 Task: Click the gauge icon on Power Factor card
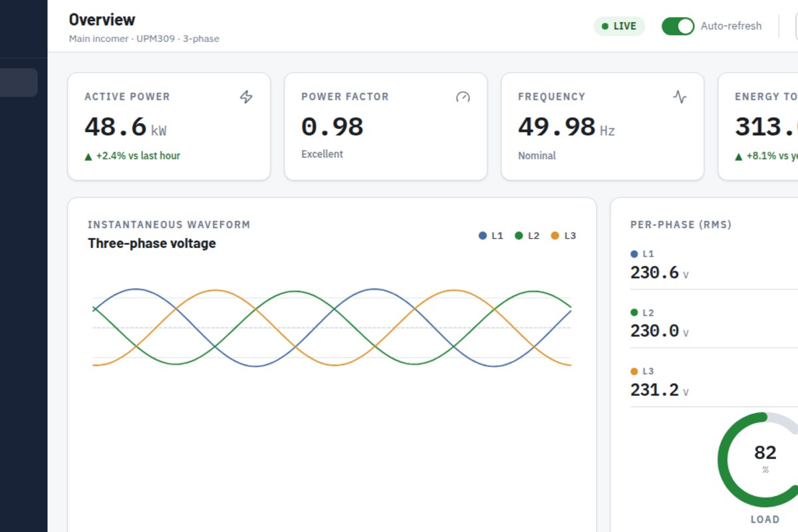click(x=463, y=97)
